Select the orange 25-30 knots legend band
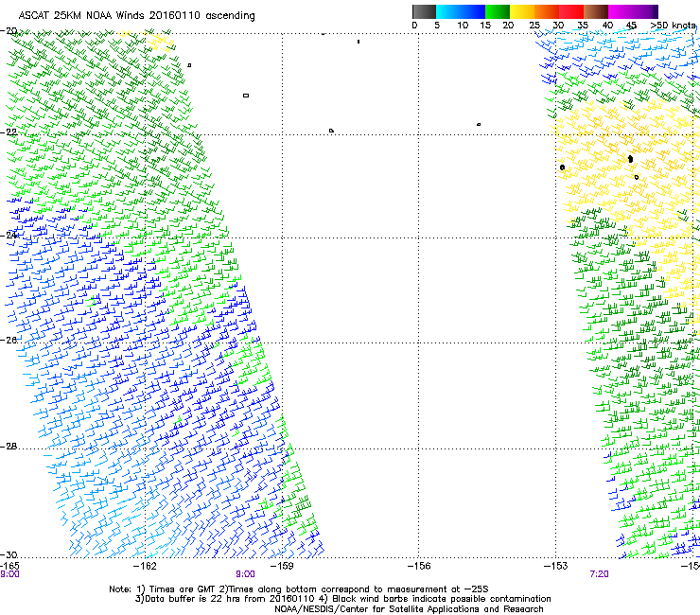 tap(547, 11)
